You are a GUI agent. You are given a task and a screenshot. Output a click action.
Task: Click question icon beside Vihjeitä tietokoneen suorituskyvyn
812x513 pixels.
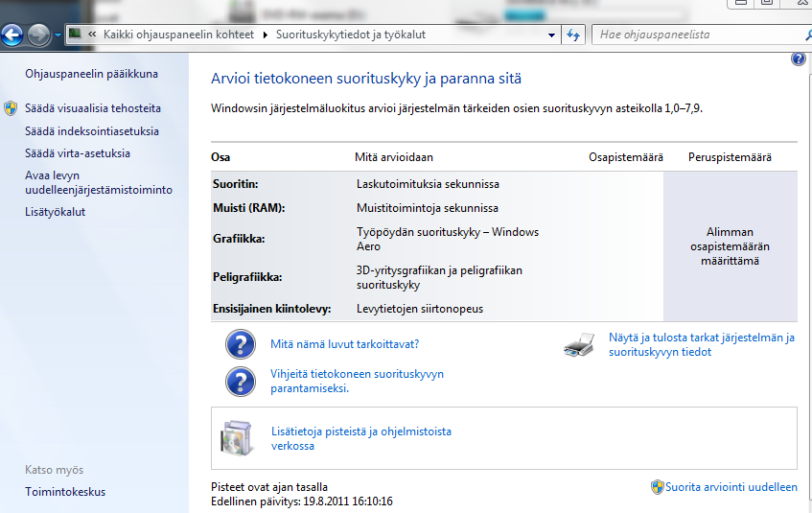click(241, 382)
